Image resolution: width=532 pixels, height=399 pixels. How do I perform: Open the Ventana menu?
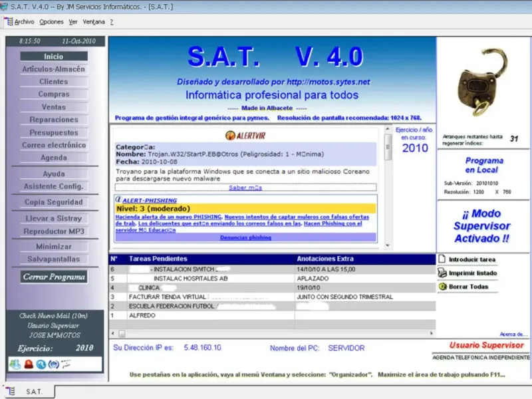coord(94,22)
